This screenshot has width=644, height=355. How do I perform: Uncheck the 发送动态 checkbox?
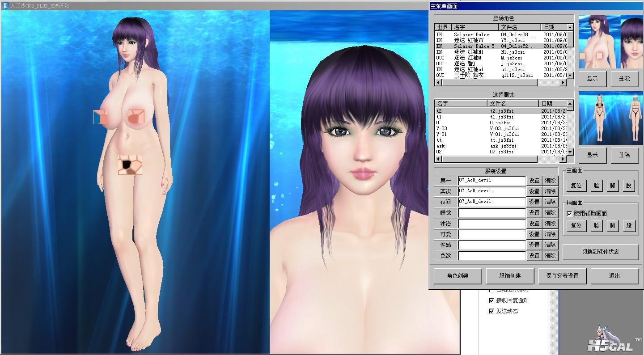pos(491,311)
